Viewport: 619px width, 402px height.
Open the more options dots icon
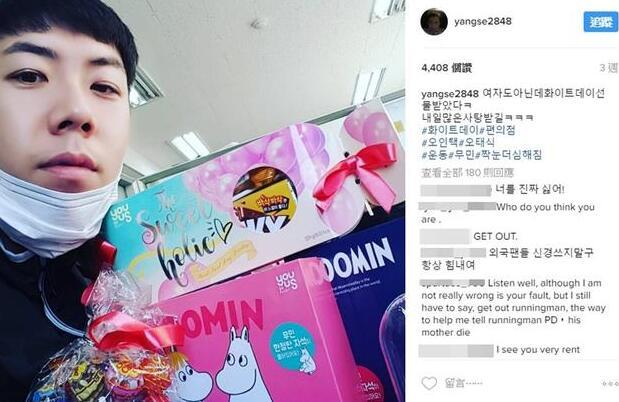(x=610, y=383)
